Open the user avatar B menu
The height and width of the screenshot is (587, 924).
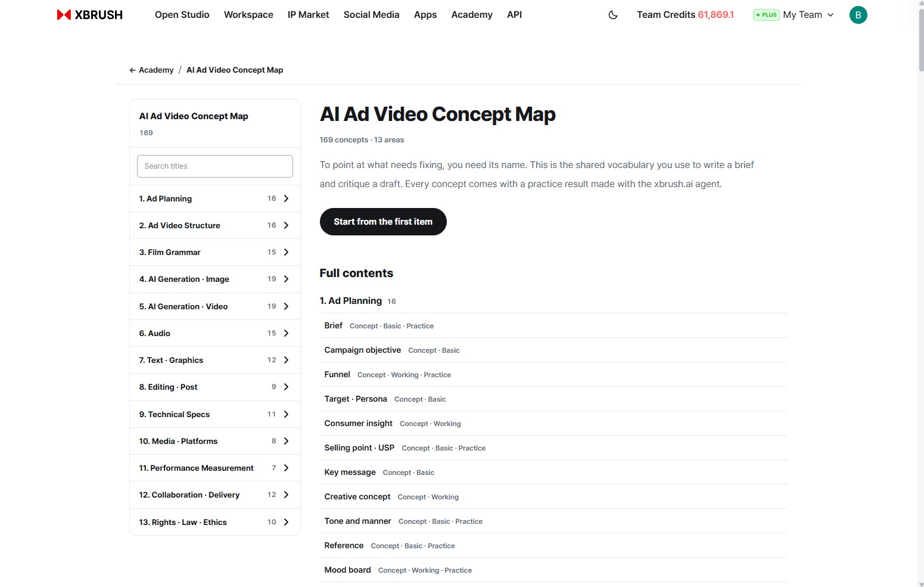tap(858, 15)
